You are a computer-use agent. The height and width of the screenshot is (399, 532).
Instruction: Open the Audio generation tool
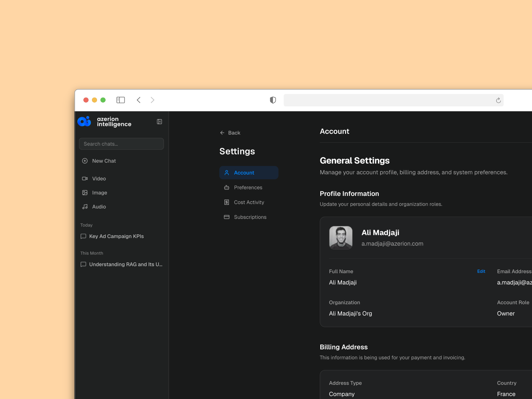click(x=99, y=207)
